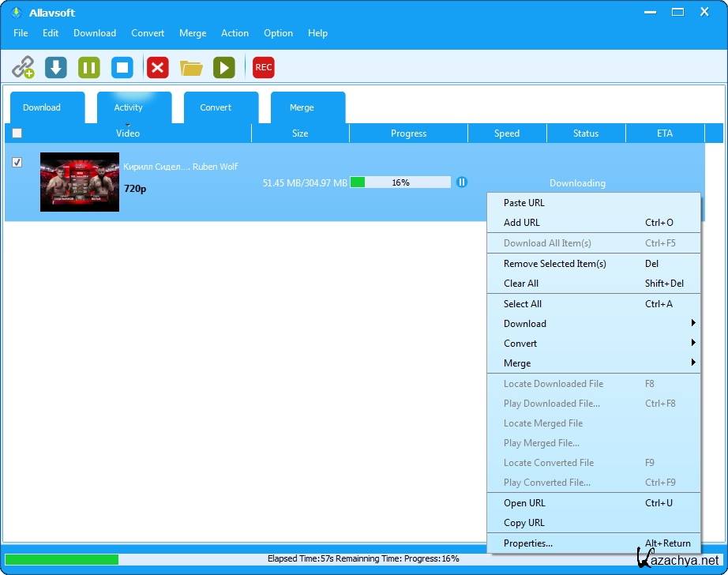Stop downloads using the blue stop icon
Image resolution: width=728 pixels, height=575 pixels.
coord(122,67)
